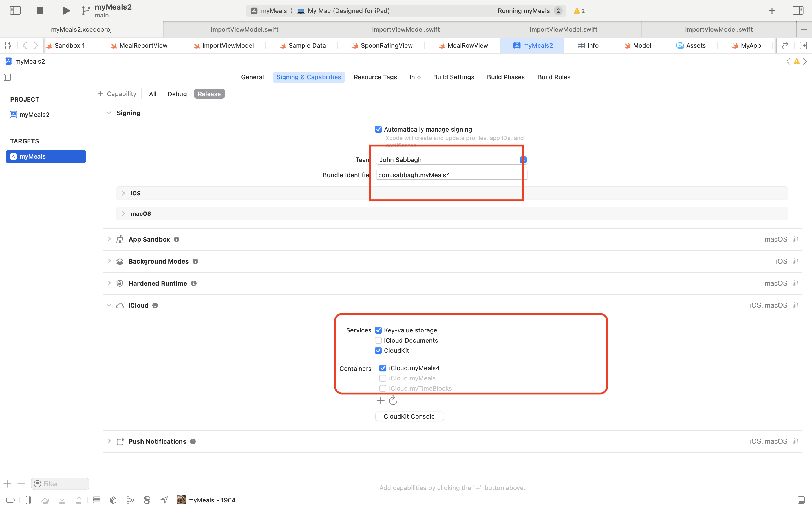Click the editor options swap icon
The height and width of the screenshot is (508, 812).
coord(784,45)
